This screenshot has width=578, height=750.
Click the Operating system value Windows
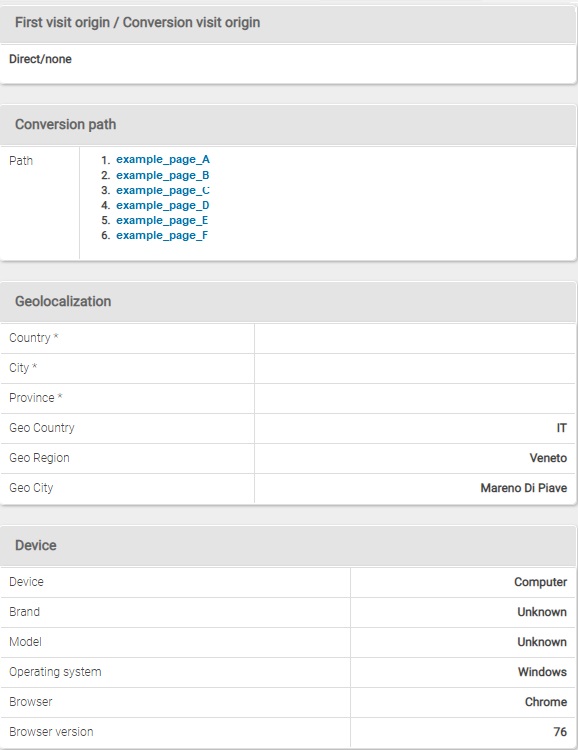click(542, 672)
